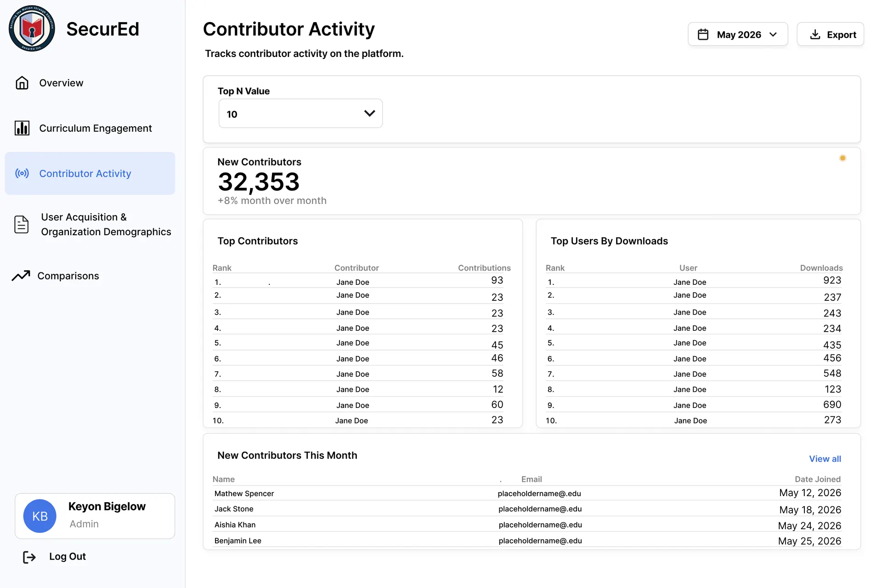Go to the Overview page
This screenshot has width=882, height=588.
coord(61,83)
